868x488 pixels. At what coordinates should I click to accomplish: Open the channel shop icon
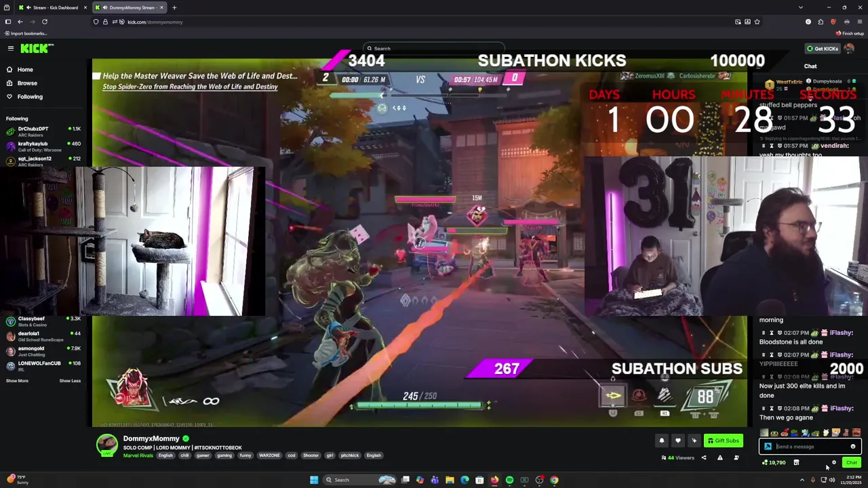[x=796, y=463]
